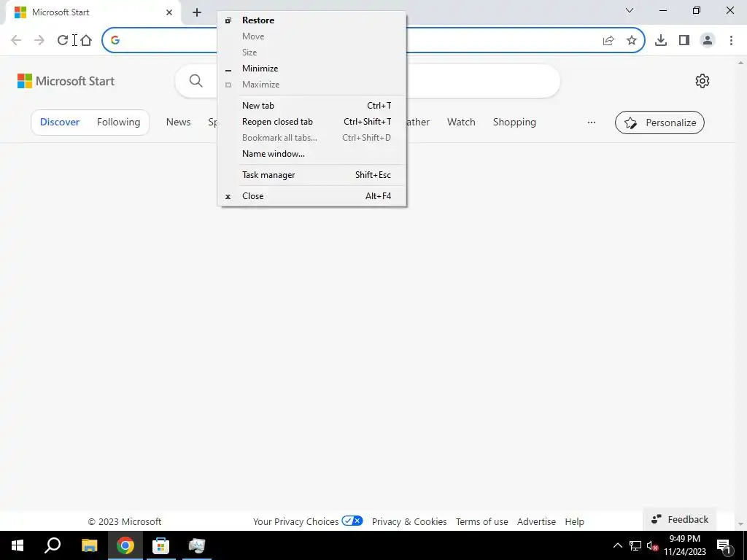This screenshot has width=747, height=560.
Task: Expand the three-dots more categories menu
Action: pos(591,122)
